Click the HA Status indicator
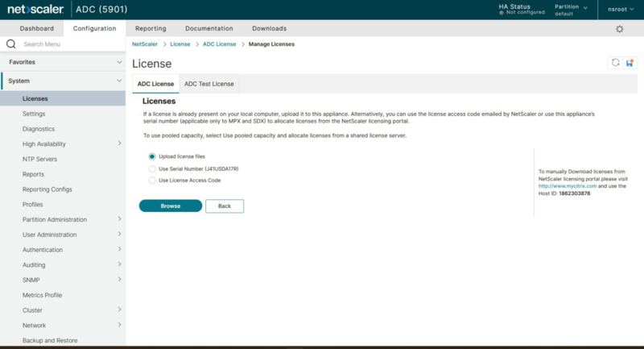This screenshot has height=349, width=644. pos(522,10)
